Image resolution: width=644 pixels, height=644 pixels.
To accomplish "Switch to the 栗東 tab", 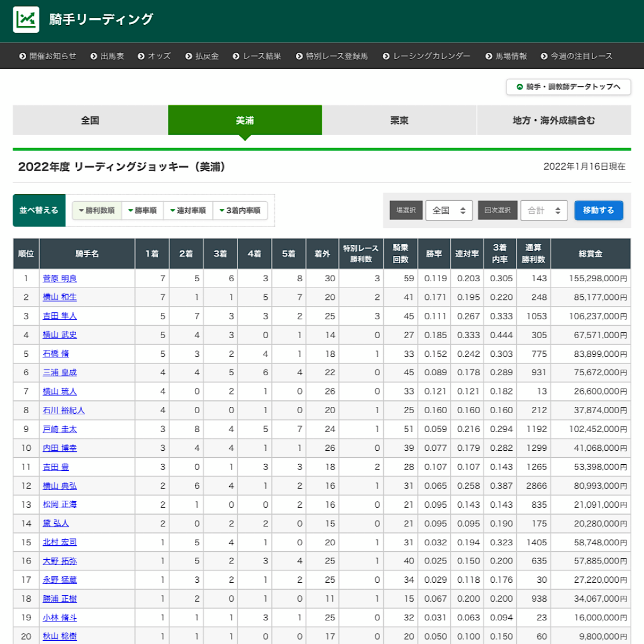I will [399, 120].
